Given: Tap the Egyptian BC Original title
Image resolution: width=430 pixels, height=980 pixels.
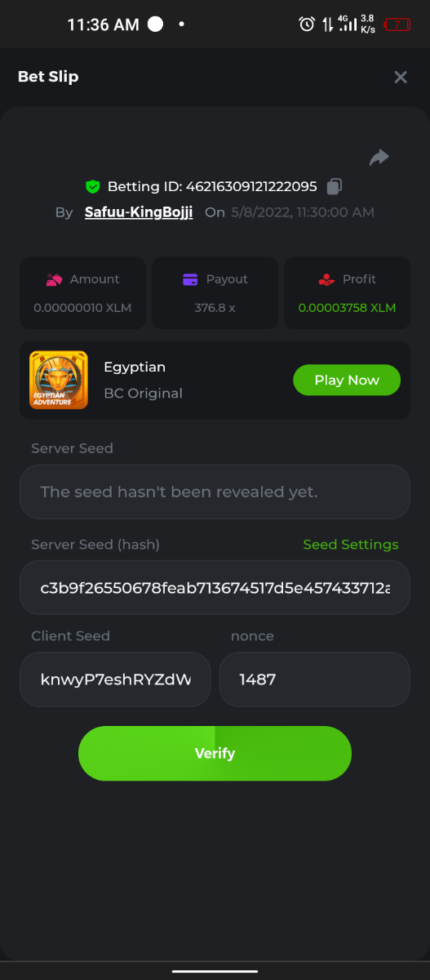Looking at the screenshot, I should (143, 380).
